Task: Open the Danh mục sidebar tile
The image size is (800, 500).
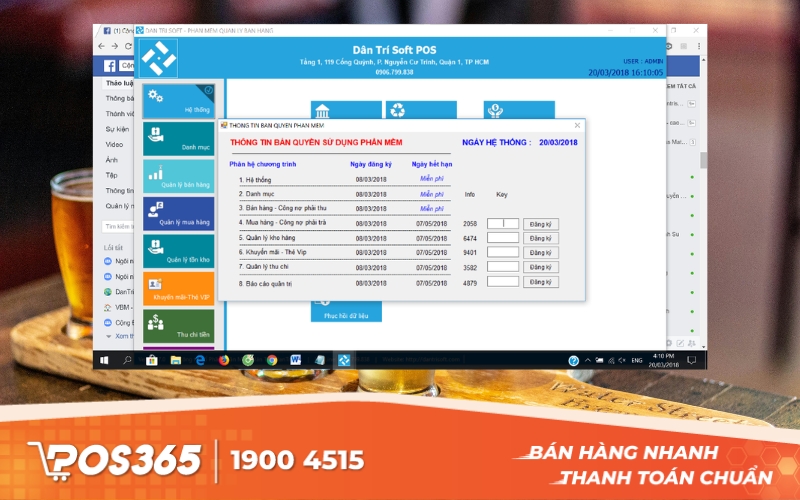Action: [179, 138]
